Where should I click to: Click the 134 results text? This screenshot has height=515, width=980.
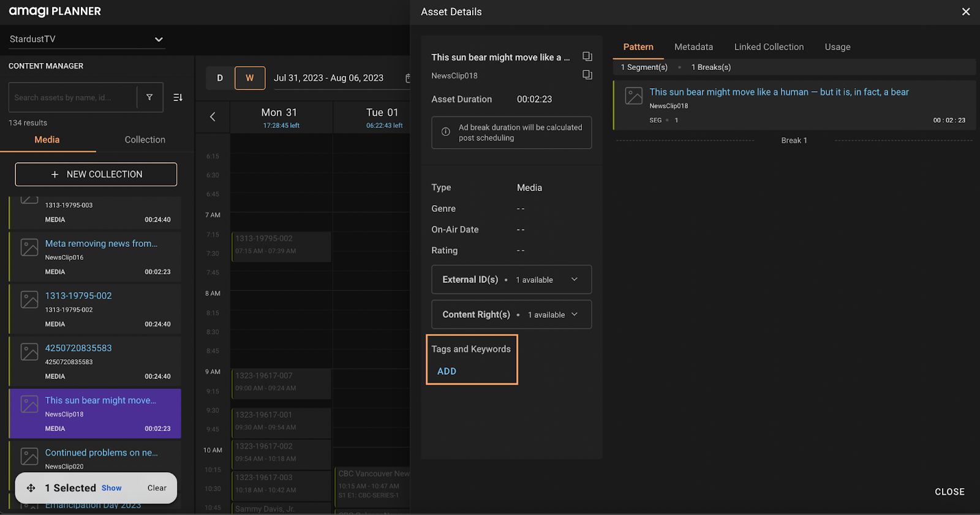click(28, 123)
